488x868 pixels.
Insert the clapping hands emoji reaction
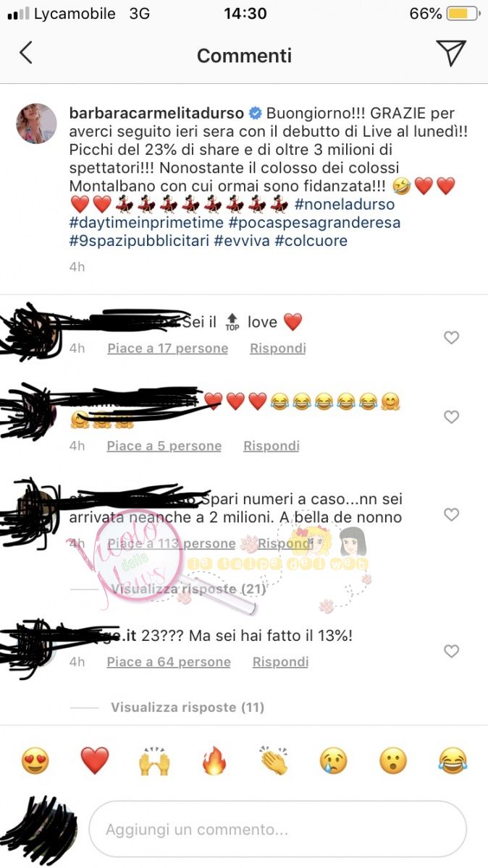click(274, 761)
